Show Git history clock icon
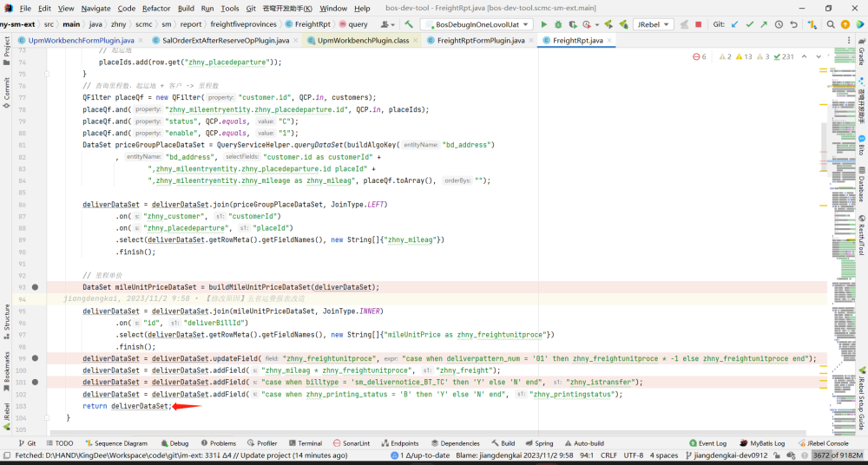The image size is (868, 465). (779, 24)
